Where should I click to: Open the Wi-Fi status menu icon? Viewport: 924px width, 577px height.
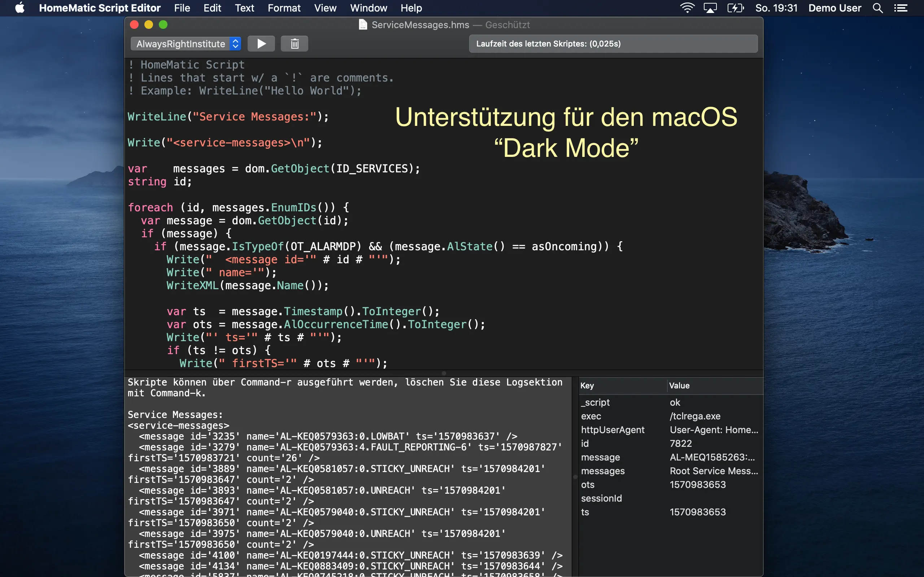(687, 8)
